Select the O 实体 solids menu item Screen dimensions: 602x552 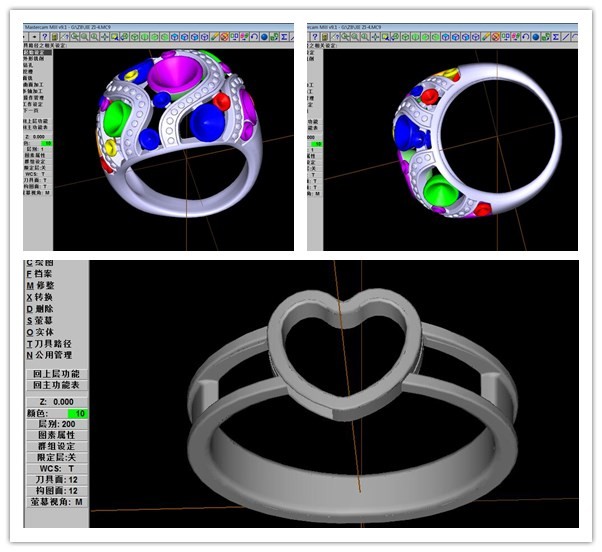click(x=40, y=332)
